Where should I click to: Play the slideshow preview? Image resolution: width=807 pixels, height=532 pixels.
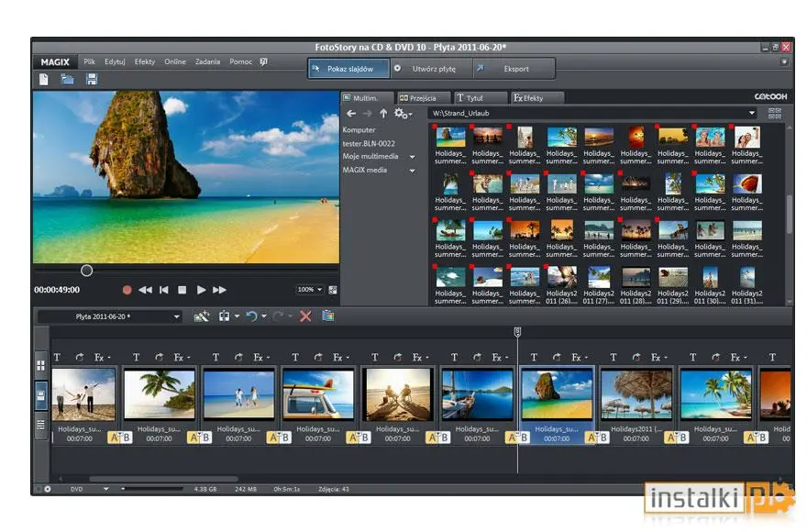(x=201, y=290)
